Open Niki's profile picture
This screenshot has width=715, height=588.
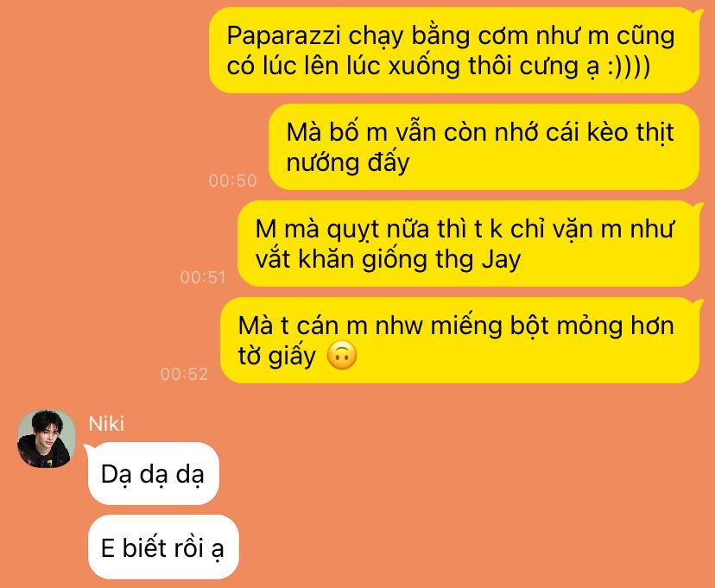(x=46, y=439)
